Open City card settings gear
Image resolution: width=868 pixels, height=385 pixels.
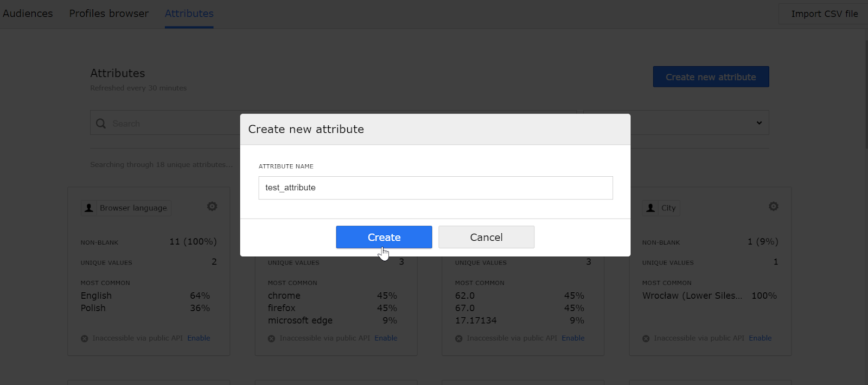tap(774, 206)
